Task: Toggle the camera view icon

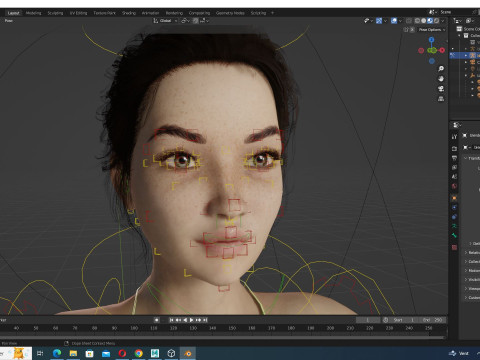Action: pyautogui.click(x=441, y=89)
